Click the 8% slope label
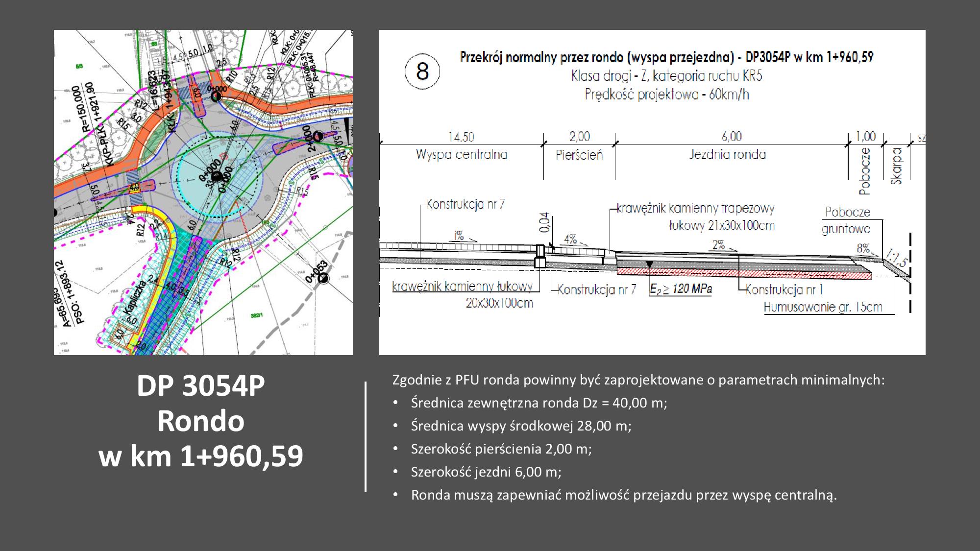The height and width of the screenshot is (551, 980). click(x=863, y=248)
